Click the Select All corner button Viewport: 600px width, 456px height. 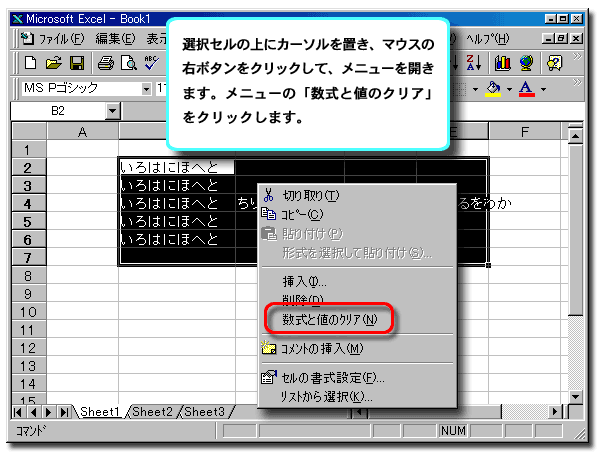click(x=29, y=131)
